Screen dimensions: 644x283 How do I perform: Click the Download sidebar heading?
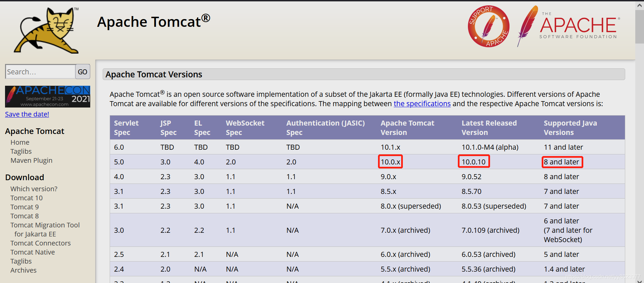tap(24, 178)
